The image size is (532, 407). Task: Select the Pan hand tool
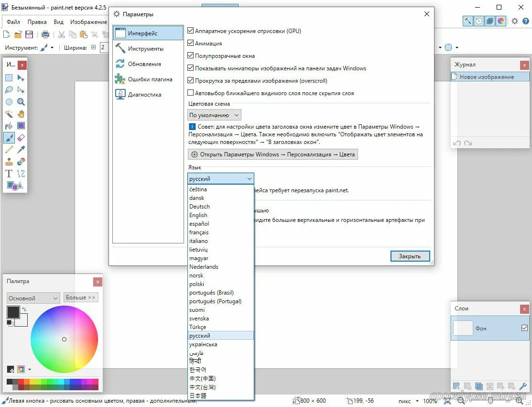[x=21, y=114]
